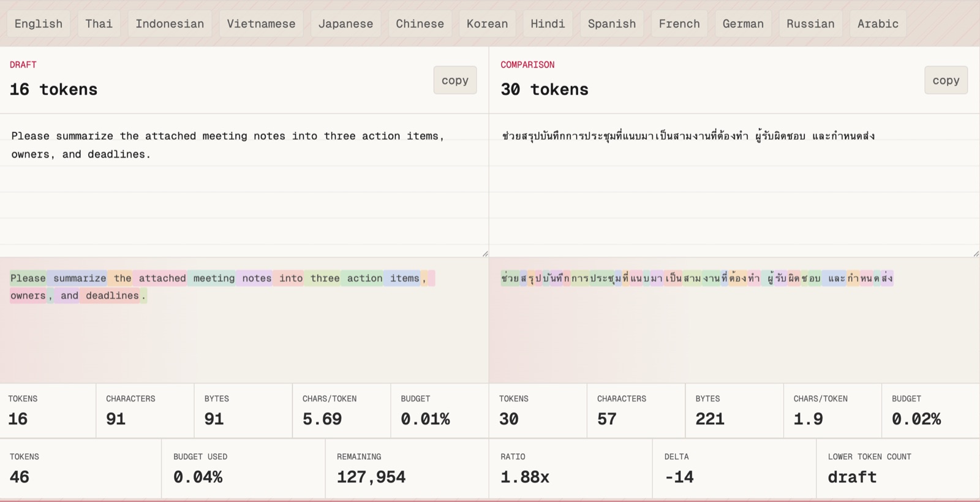Click the 'attached' token chip

coord(160,278)
